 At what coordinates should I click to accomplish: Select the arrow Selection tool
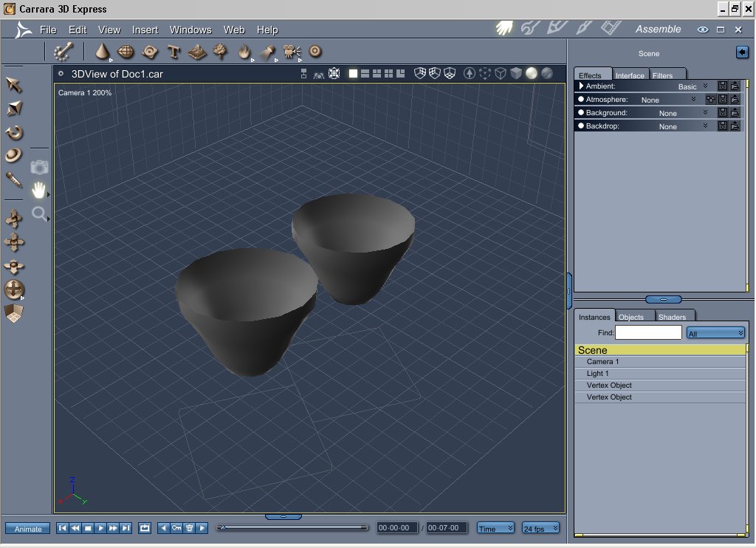click(x=14, y=85)
